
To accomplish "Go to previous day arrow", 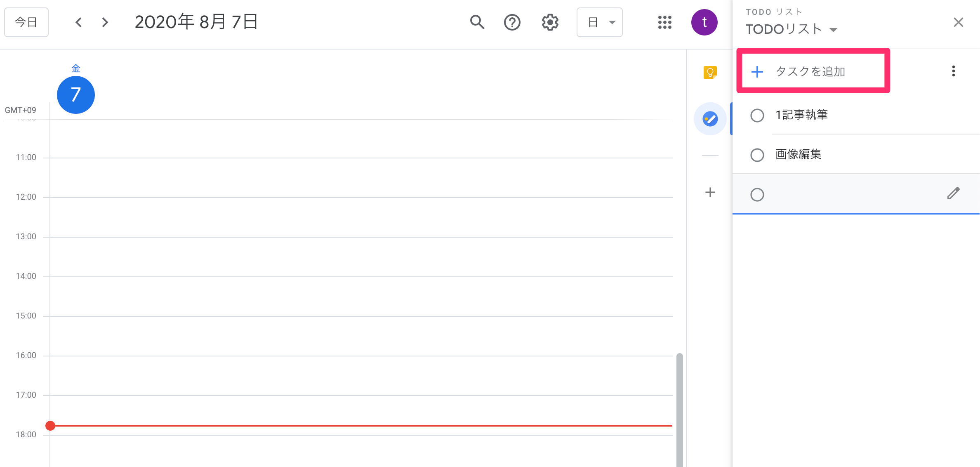I will [x=79, y=22].
